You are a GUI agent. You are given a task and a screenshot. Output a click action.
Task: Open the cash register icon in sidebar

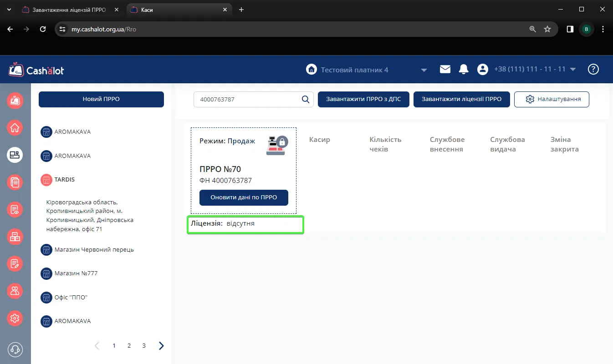(x=15, y=155)
